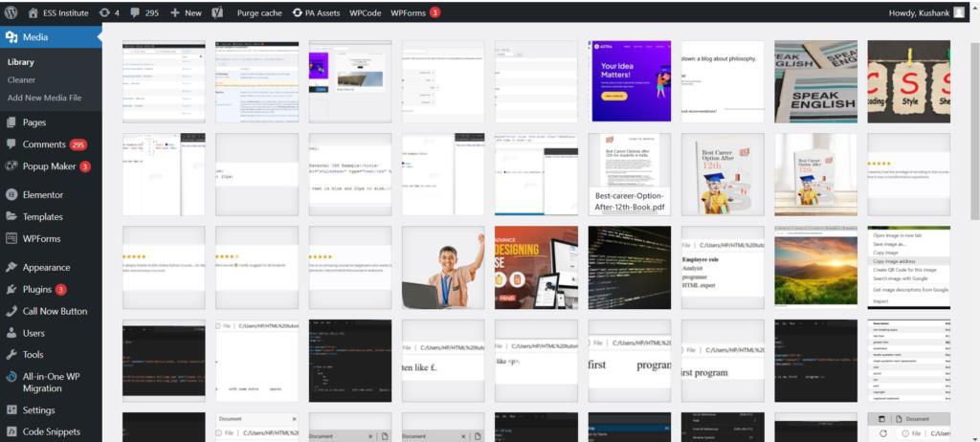Select the CSS paper tags thumbnail
Screen dimensions: 980x442
(909, 81)
